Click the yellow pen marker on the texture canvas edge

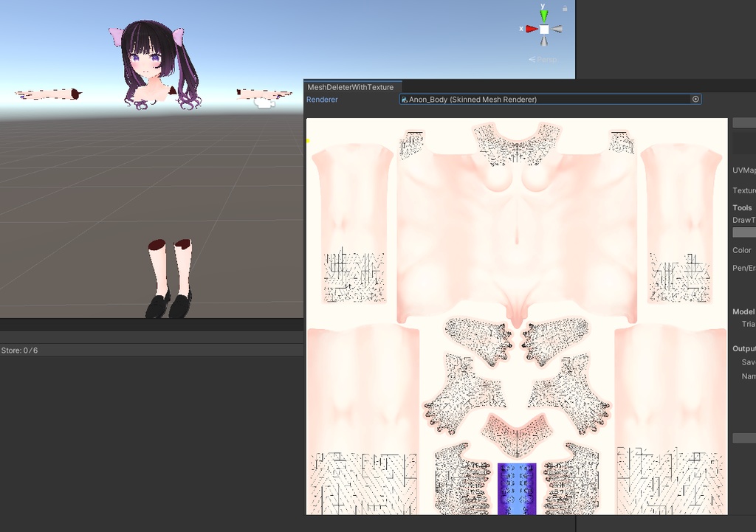[308, 140]
